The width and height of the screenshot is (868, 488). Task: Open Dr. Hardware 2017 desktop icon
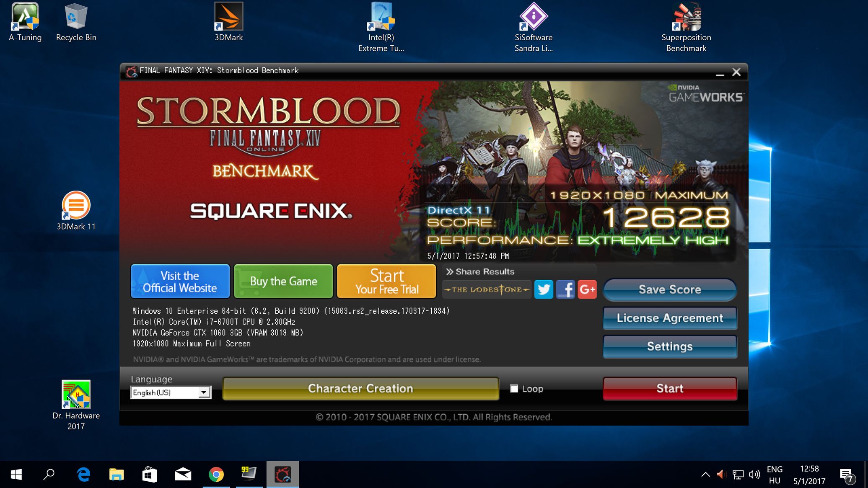click(x=76, y=405)
